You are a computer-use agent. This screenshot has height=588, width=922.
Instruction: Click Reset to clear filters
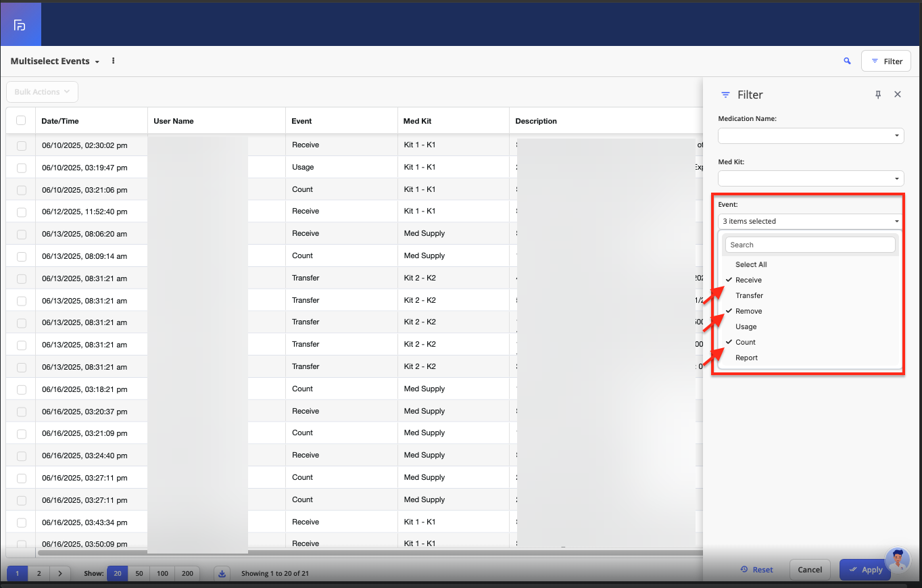(756, 570)
